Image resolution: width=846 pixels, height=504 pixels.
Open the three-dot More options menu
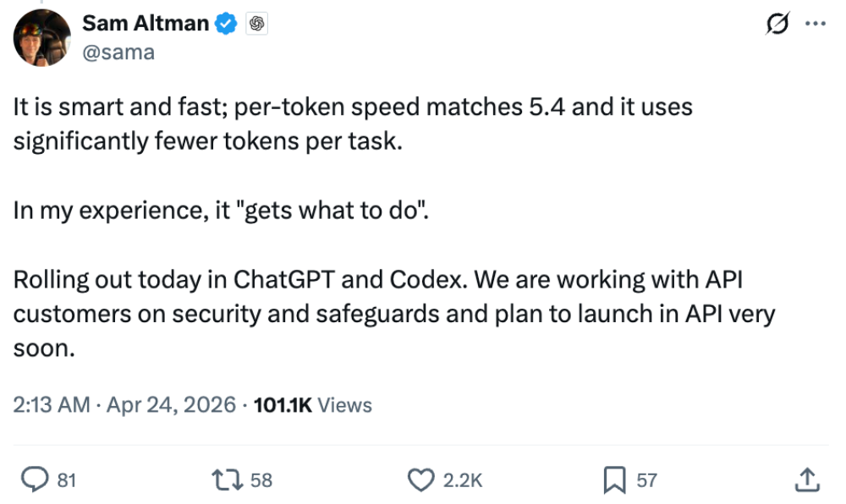click(x=814, y=25)
